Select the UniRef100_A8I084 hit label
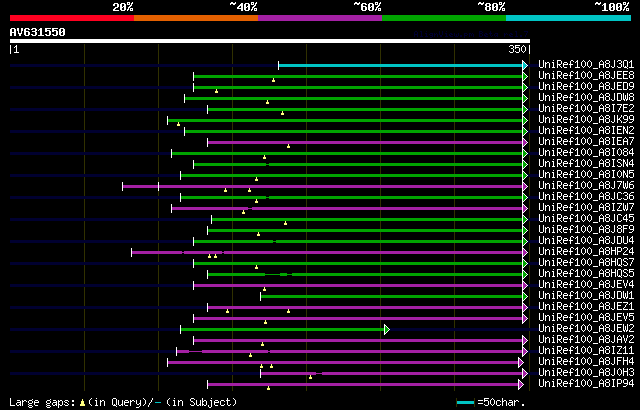 (586, 153)
